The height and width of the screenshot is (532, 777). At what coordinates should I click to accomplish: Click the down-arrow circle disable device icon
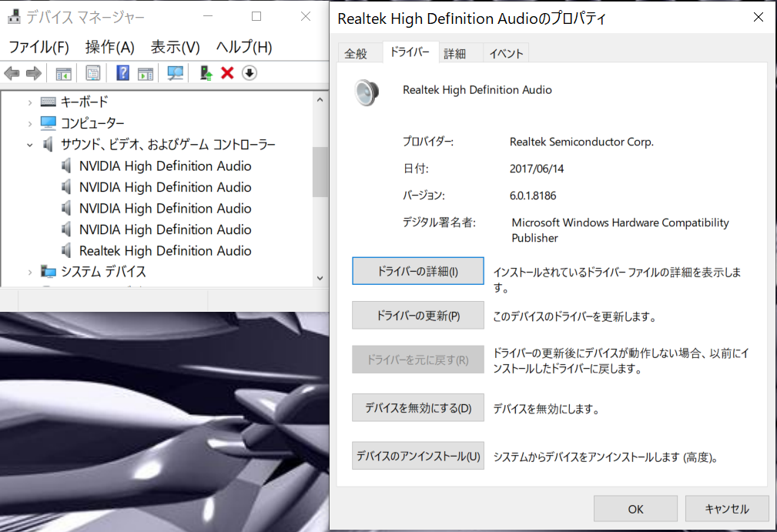tap(250, 73)
